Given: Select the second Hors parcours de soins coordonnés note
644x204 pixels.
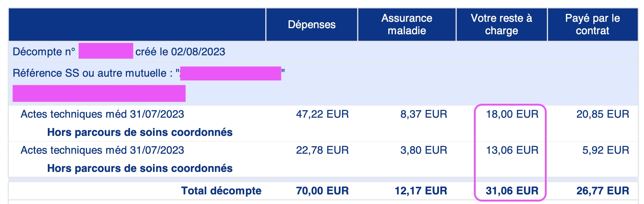Looking at the screenshot, I should click(140, 168).
